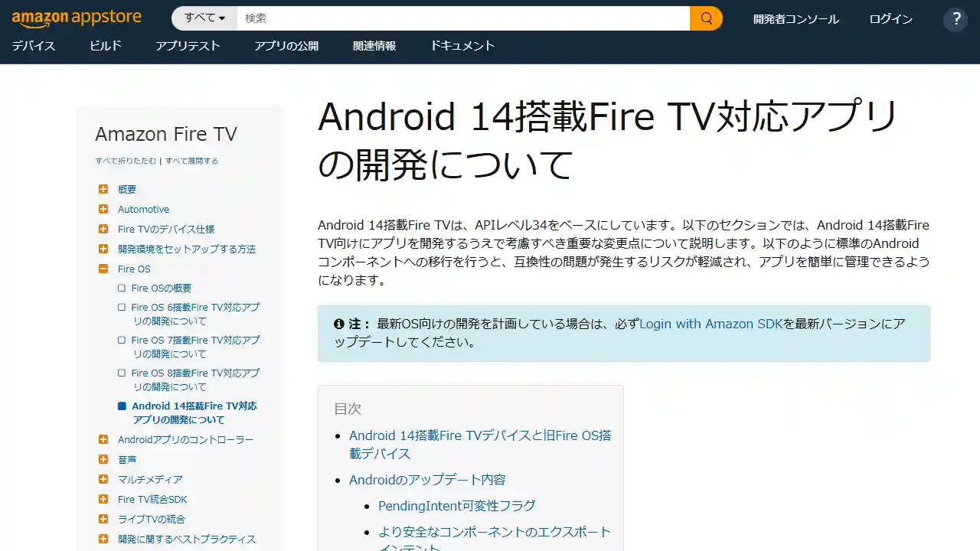Expand 開発に関するベストプラクティス plus icon
The width and height of the screenshot is (980, 551).
click(103, 539)
